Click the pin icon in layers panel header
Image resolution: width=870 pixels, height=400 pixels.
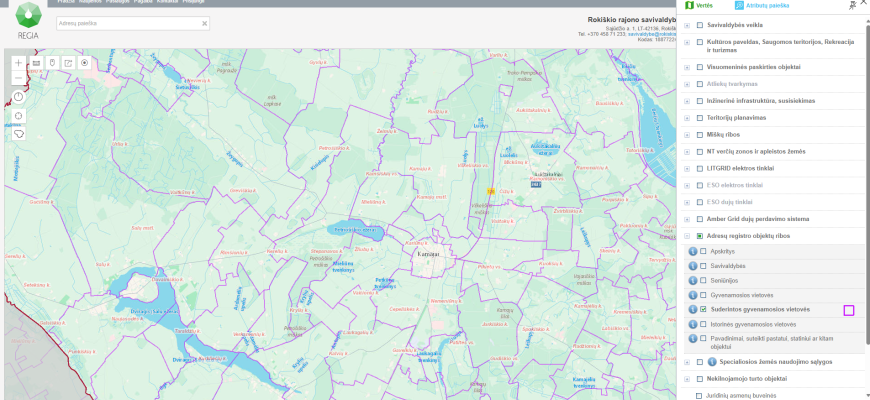853,6
